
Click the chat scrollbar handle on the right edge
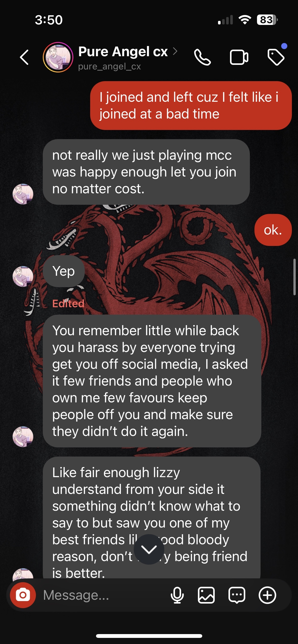pos(294,277)
